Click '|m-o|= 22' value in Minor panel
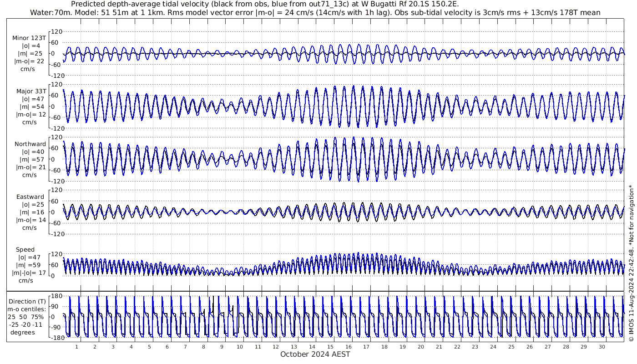This screenshot has height=364, width=637. coord(30,61)
